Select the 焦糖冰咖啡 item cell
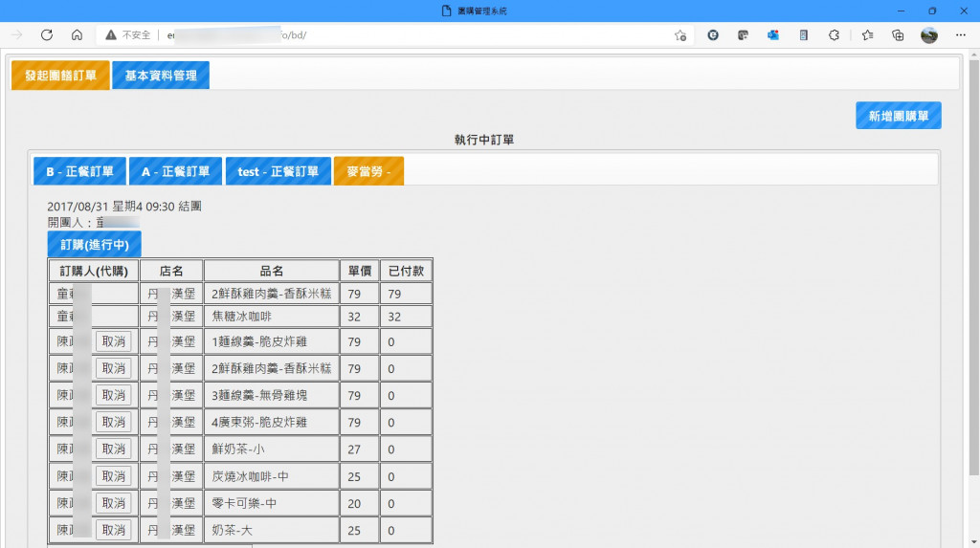 click(x=271, y=317)
